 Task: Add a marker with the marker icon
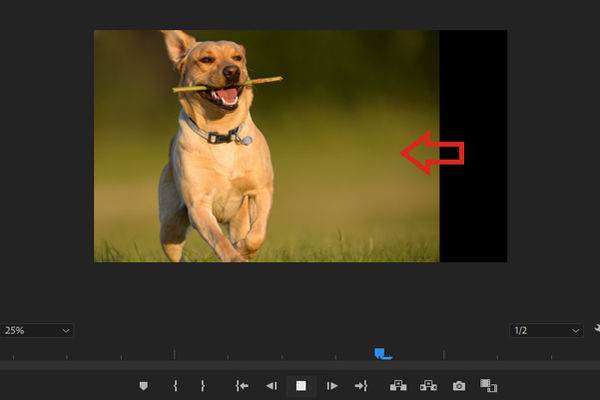tap(143, 385)
